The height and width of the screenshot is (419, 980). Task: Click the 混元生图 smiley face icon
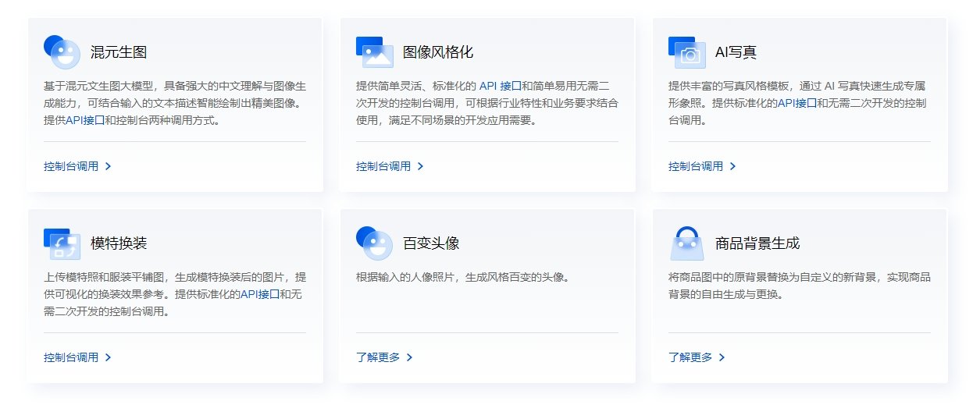(x=62, y=52)
